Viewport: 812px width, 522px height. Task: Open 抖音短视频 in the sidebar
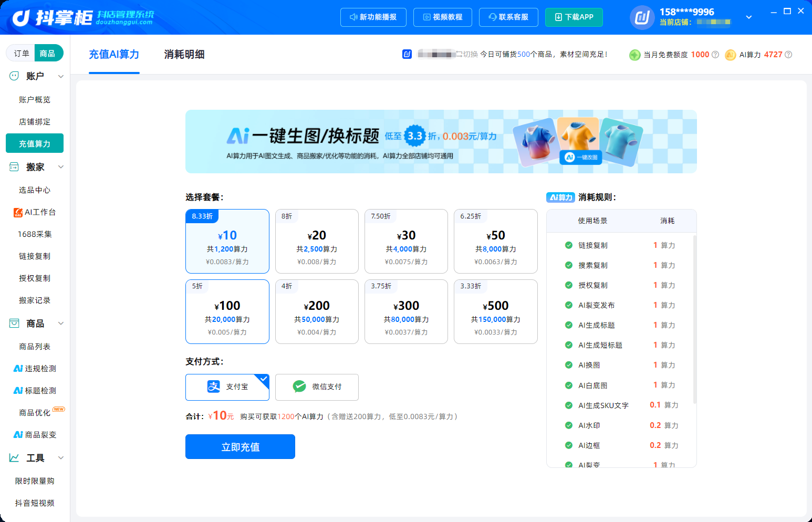(35, 503)
